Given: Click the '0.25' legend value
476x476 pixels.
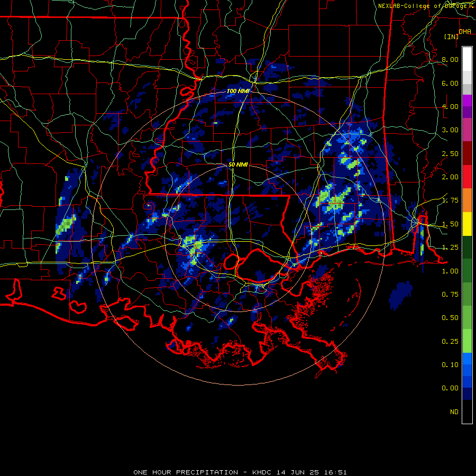Looking at the screenshot, I should pyautogui.click(x=450, y=342).
